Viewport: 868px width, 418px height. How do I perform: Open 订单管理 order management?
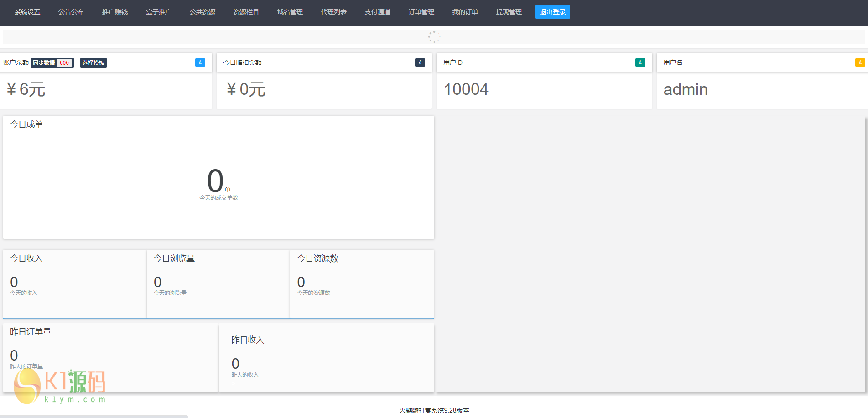point(421,12)
